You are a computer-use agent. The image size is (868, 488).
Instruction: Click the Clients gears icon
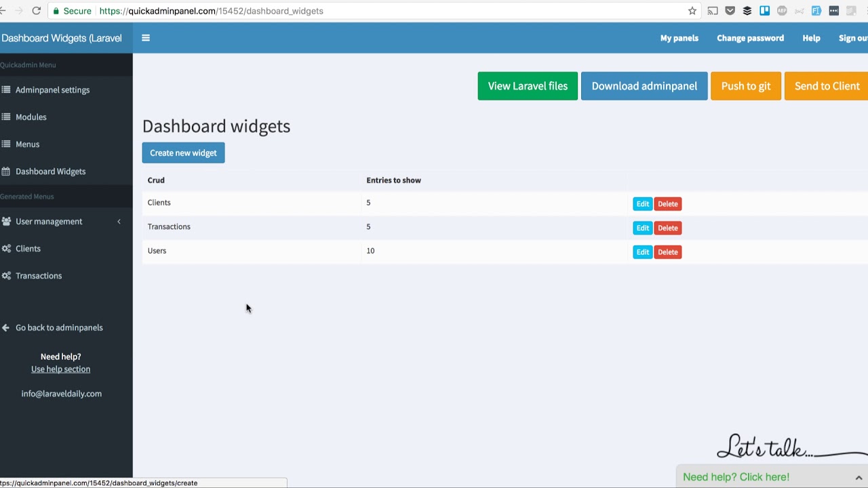[x=5, y=249]
